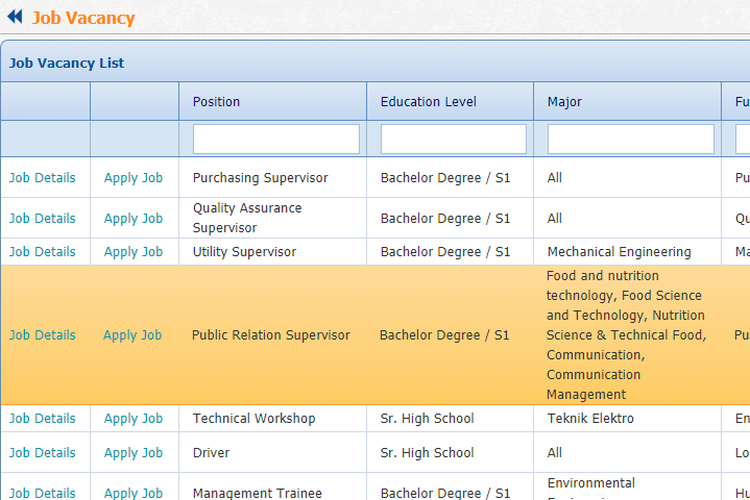This screenshot has height=500, width=750.
Task: Apply for the Purchasing Supervisor job
Action: pos(133,178)
